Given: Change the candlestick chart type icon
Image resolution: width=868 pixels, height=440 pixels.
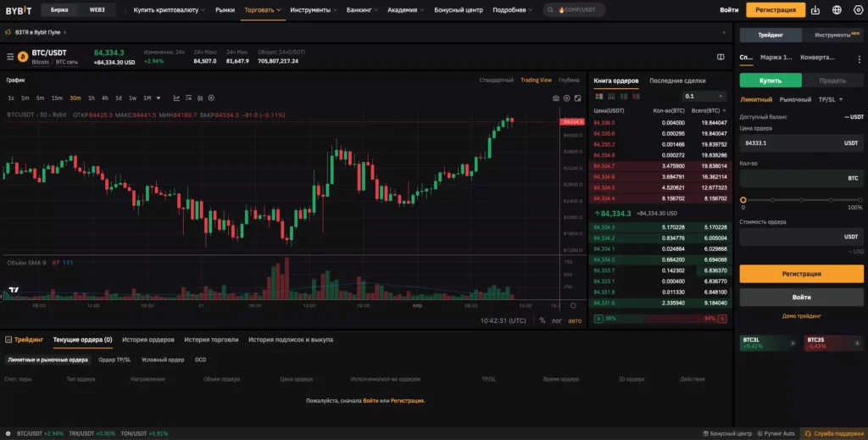Looking at the screenshot, I should [x=200, y=98].
